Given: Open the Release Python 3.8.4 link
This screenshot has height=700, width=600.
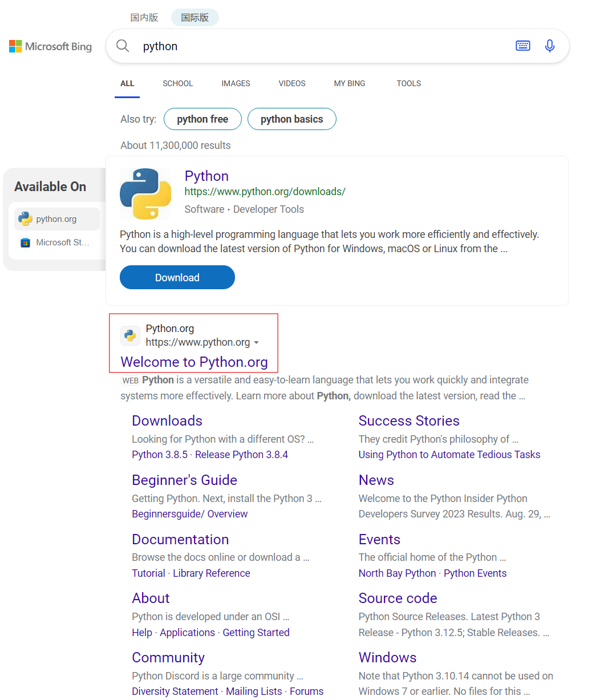Looking at the screenshot, I should point(241,454).
